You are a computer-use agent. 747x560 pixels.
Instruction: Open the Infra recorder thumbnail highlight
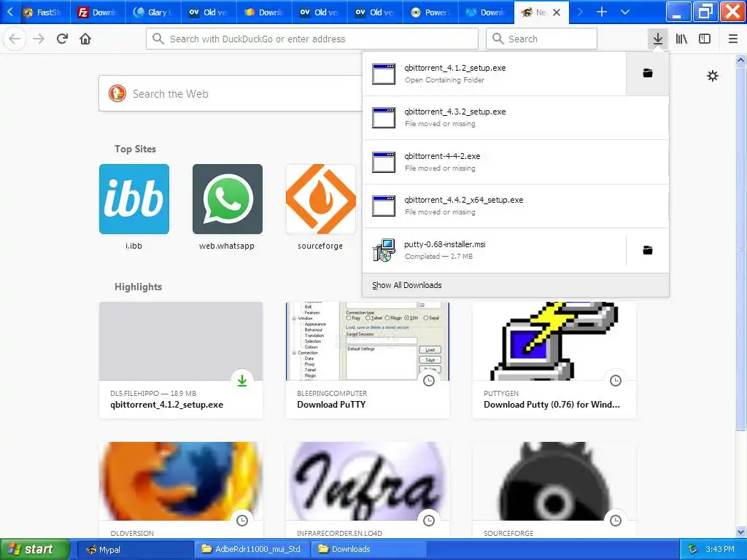(368, 481)
